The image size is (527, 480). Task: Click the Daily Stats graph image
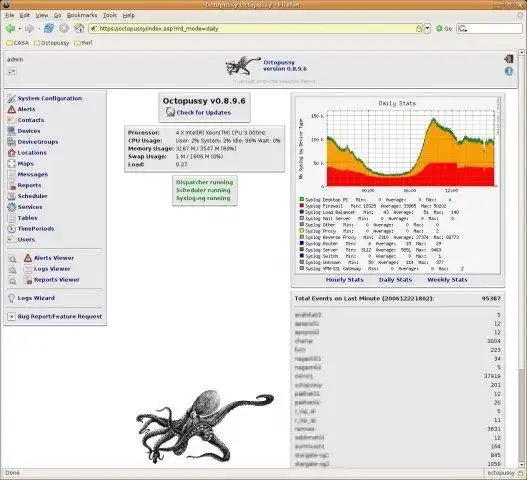(398, 185)
